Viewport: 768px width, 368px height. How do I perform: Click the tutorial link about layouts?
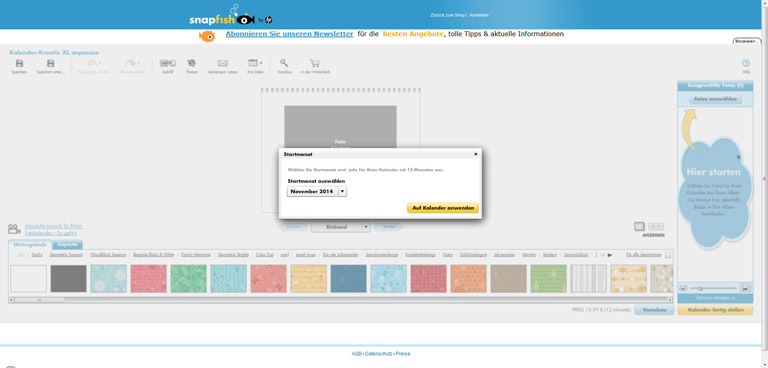54,229
